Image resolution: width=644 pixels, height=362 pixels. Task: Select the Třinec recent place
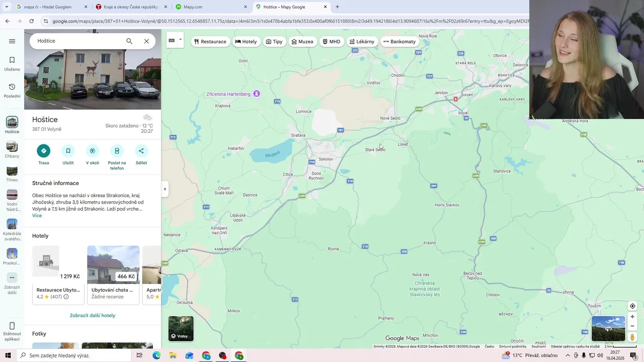(12, 174)
